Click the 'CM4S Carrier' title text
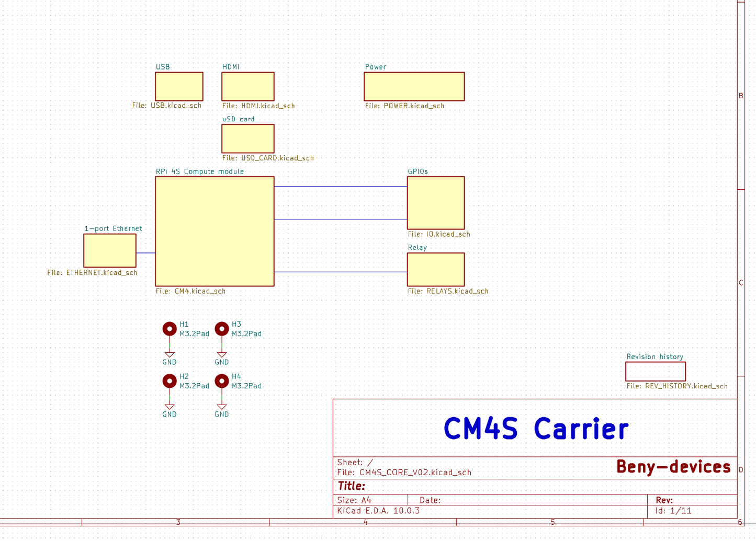This screenshot has width=756, height=541. pyautogui.click(x=536, y=429)
